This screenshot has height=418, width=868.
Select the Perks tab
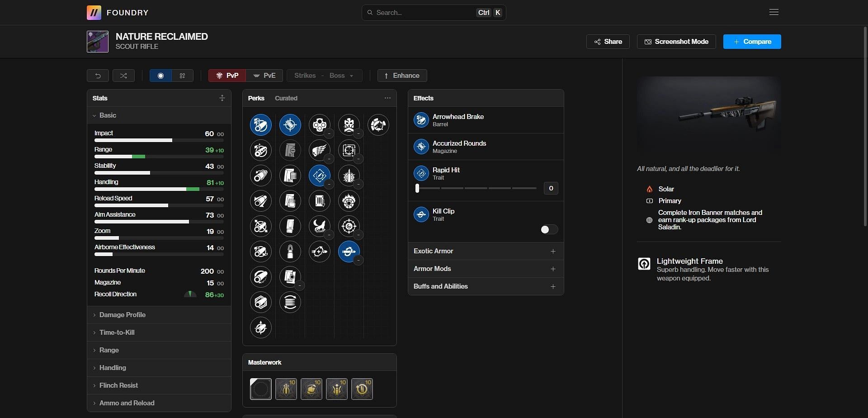[x=256, y=98]
